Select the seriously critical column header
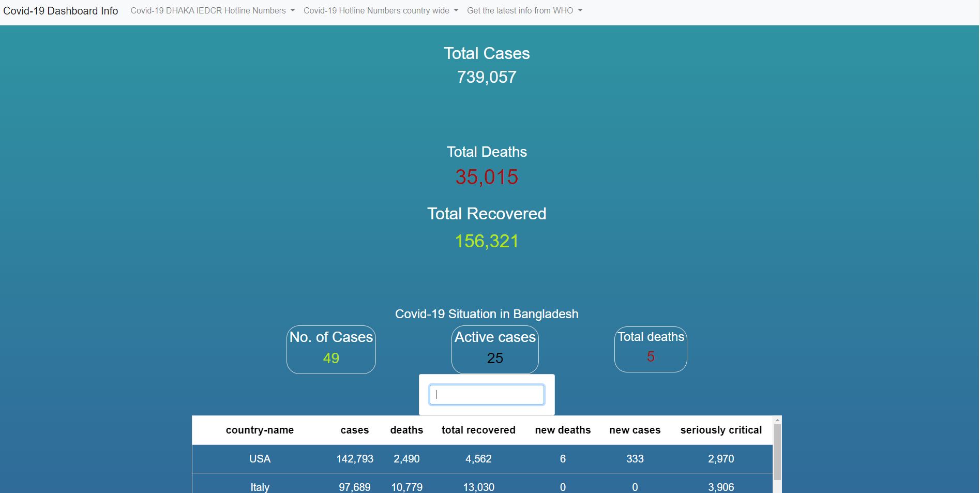 coord(721,430)
